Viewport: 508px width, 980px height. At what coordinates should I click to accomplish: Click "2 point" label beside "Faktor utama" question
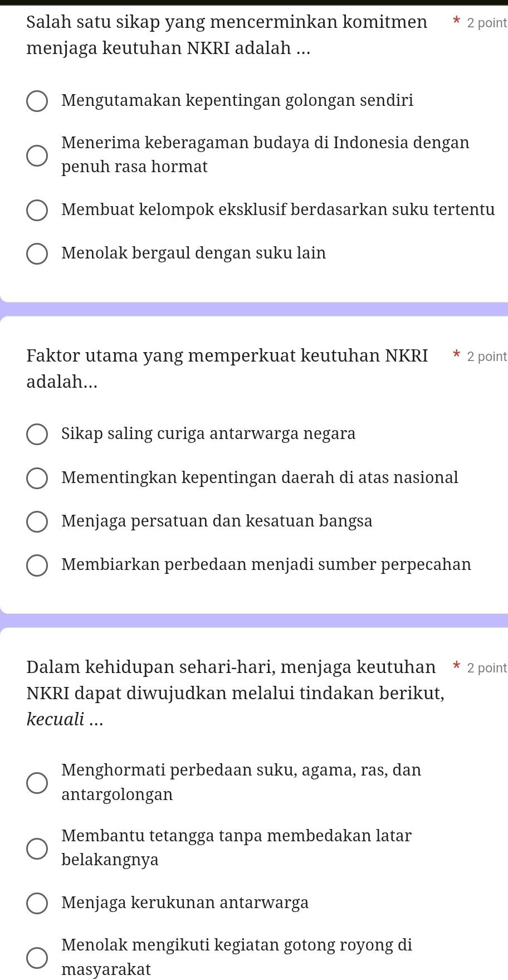point(487,357)
